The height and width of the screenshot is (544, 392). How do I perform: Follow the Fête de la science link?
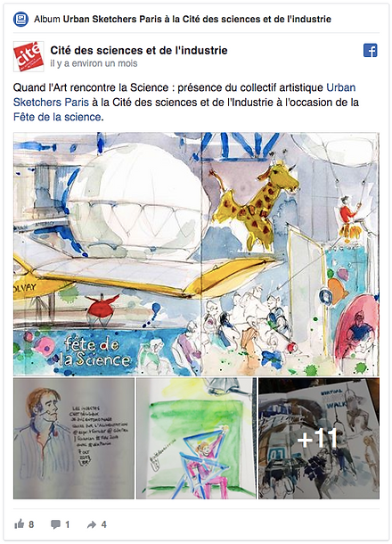click(57, 117)
